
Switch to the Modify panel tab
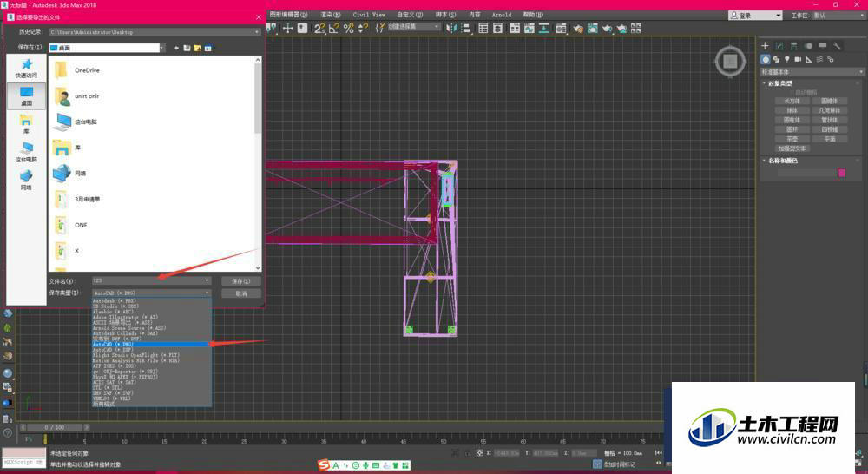(779, 46)
